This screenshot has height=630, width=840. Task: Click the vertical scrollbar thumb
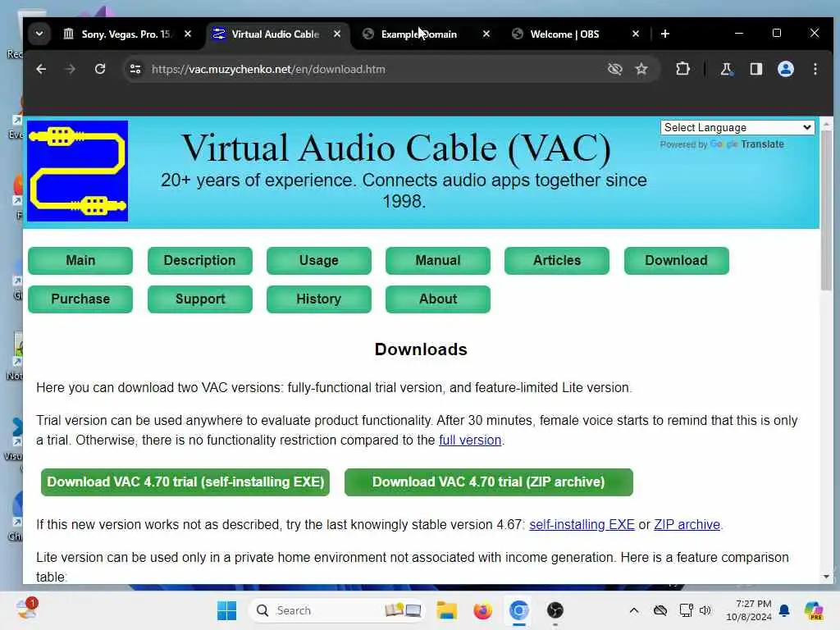pos(826,211)
